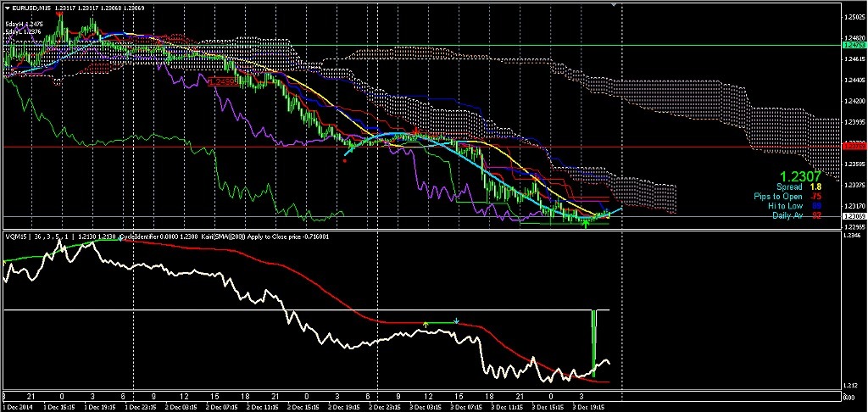Screen dimensions: 868x412
Task: Select the red 1.2439 price tag on chart
Action: 223,82
